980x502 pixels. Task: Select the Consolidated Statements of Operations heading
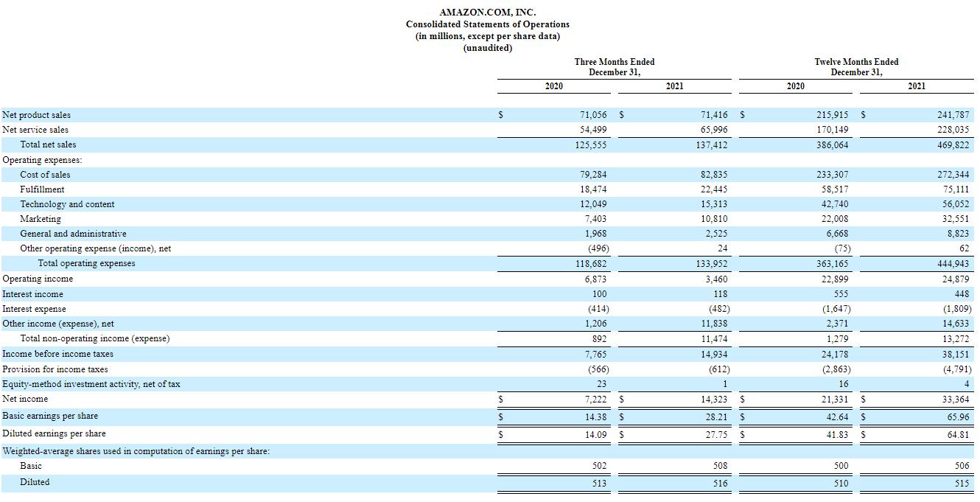coord(487,24)
